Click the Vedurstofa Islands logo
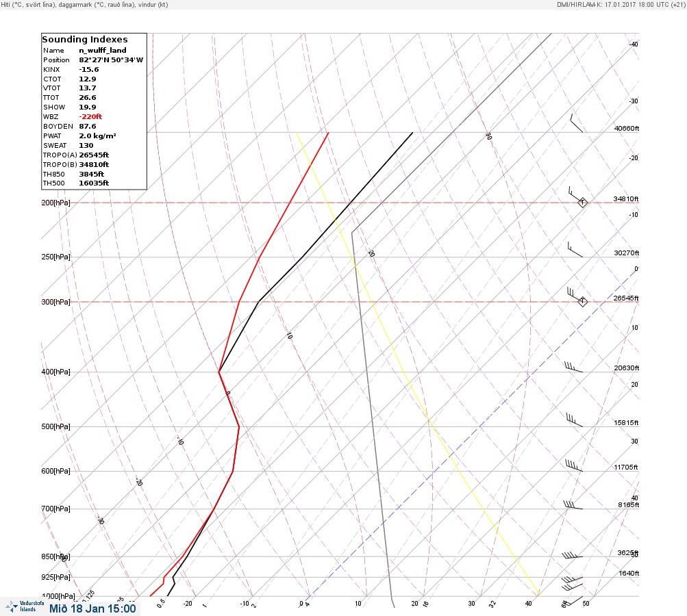Screen dimensions: 687x616 tap(25, 606)
